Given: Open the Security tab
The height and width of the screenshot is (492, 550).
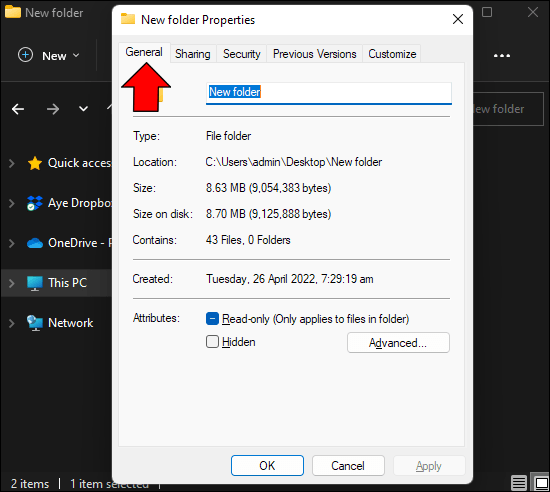Looking at the screenshot, I should (x=242, y=54).
